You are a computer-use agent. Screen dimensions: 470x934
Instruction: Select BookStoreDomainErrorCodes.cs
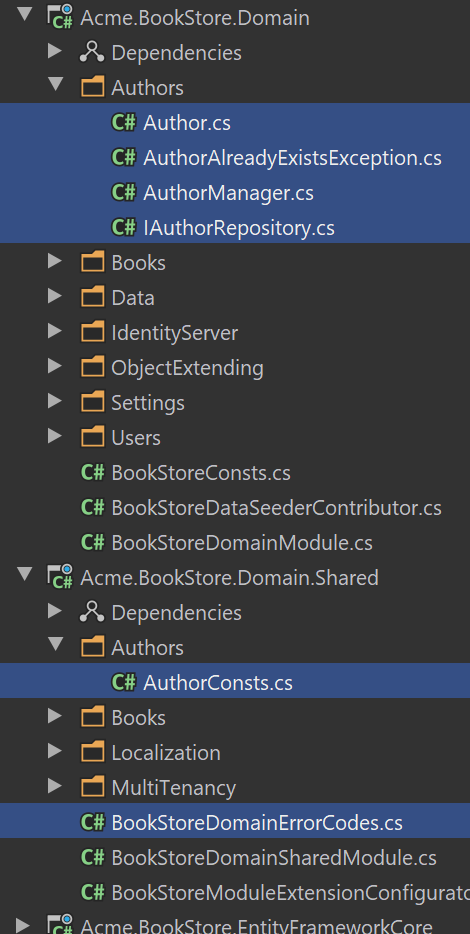[x=257, y=823]
